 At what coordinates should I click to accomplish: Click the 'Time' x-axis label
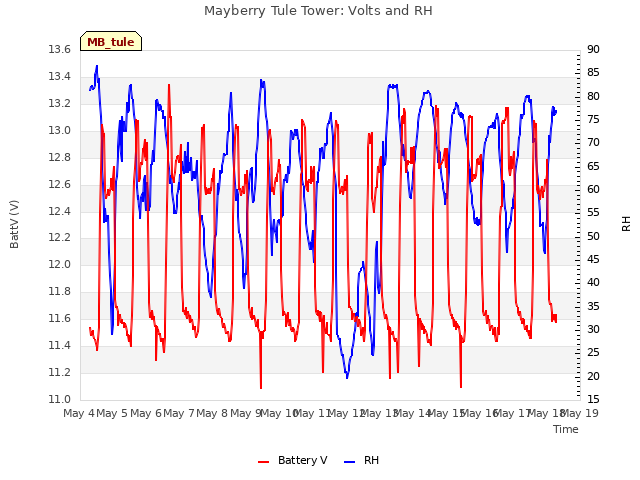click(x=566, y=429)
